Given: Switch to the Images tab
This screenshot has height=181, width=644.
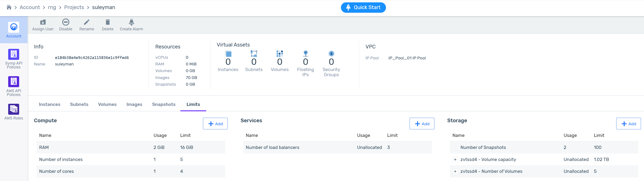Looking at the screenshot, I should 134,104.
